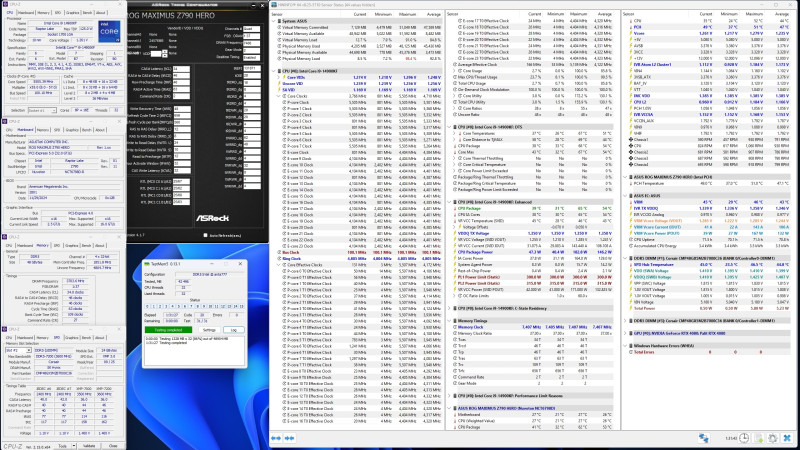The image size is (800, 450).
Task: Expand the DDR5 DIMM [#3] Corsair group
Action: (x=626, y=321)
